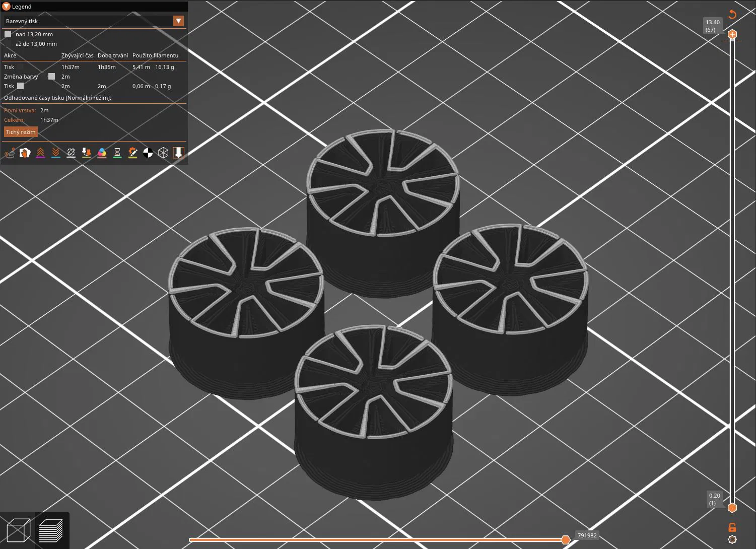This screenshot has height=549, width=756.
Task: Toggle deretractions visibility icon
Action: (56, 153)
